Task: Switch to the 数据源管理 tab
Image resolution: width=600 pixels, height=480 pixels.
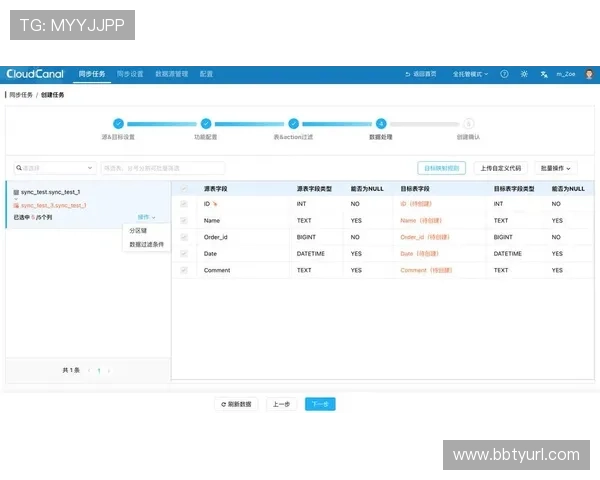Action: pyautogui.click(x=172, y=74)
